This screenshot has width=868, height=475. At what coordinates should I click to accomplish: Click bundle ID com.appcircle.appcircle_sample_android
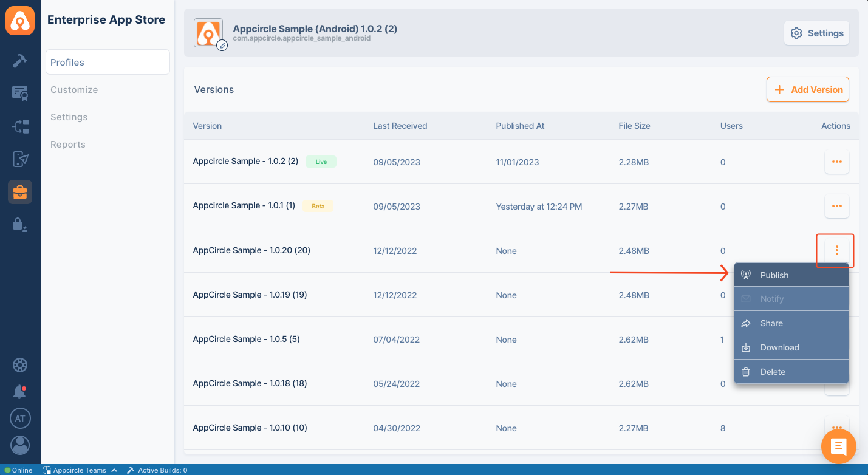[x=301, y=38]
